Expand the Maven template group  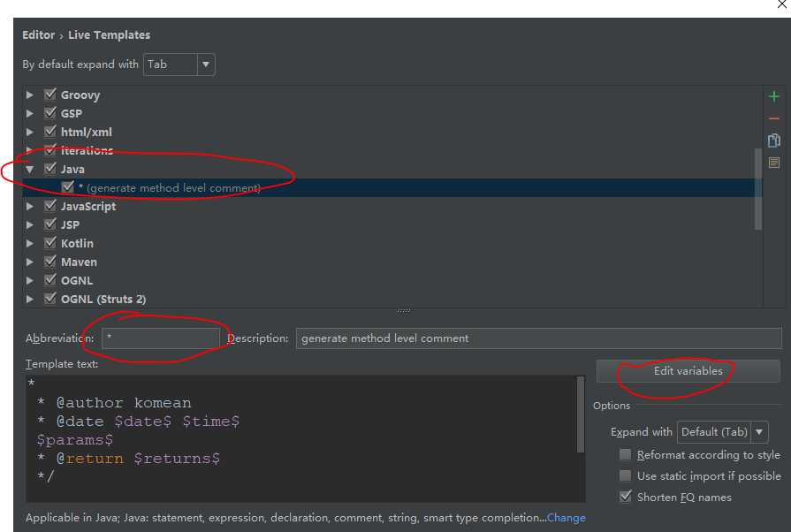click(x=30, y=262)
